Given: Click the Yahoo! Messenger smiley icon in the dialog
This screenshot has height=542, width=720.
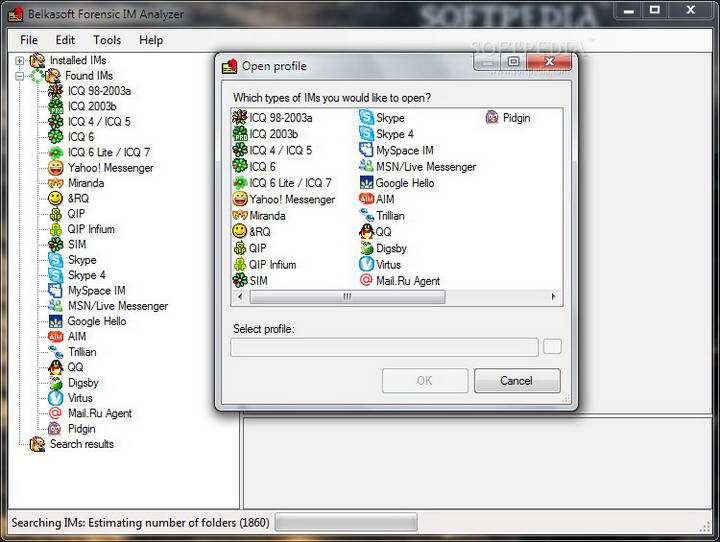Looking at the screenshot, I should point(239,199).
